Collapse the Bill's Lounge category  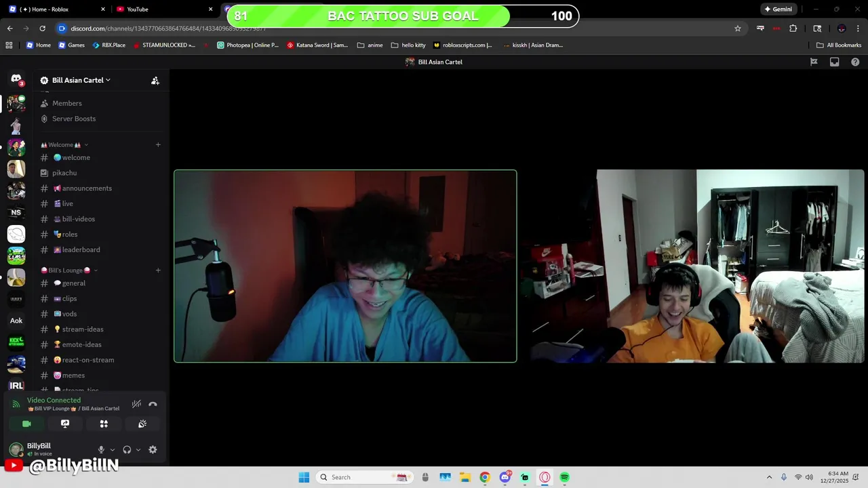click(68, 270)
